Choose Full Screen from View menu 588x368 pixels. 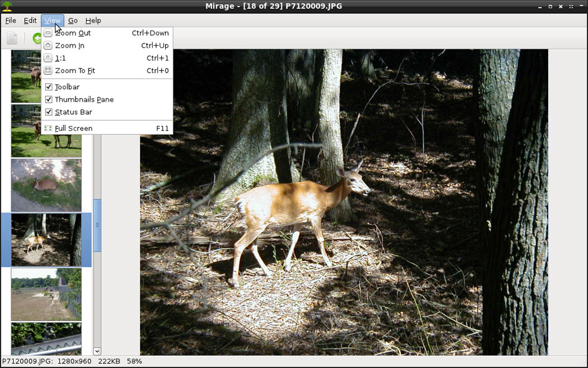click(x=107, y=128)
